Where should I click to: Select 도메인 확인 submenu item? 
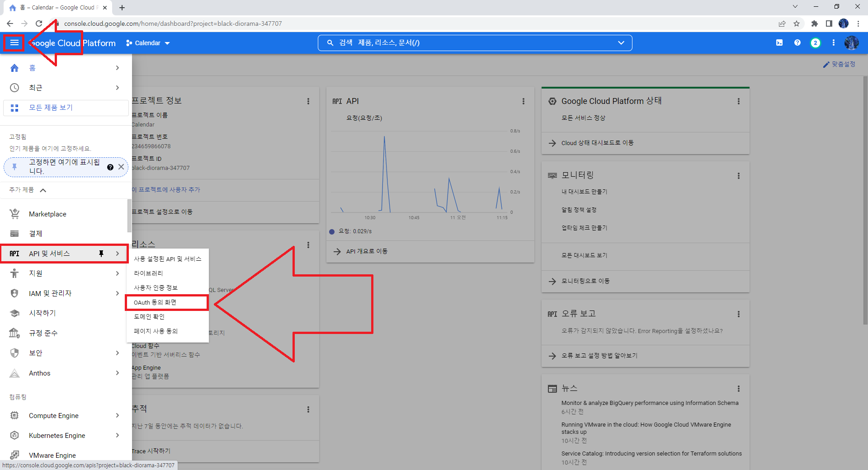click(168, 317)
